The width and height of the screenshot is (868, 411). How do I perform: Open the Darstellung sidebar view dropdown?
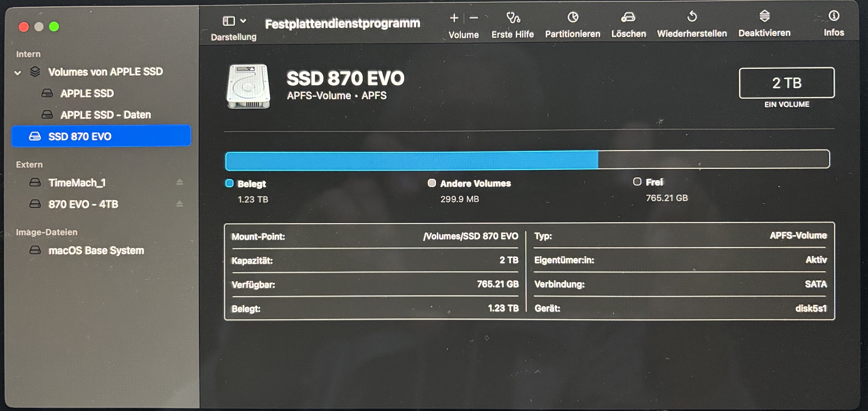[229, 21]
